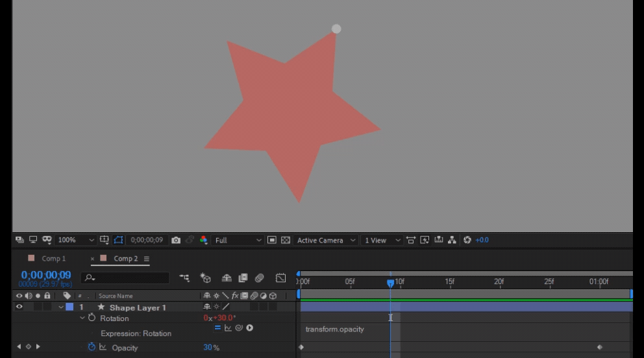
Task: Open the Active Camera dropdown
Action: coord(326,240)
